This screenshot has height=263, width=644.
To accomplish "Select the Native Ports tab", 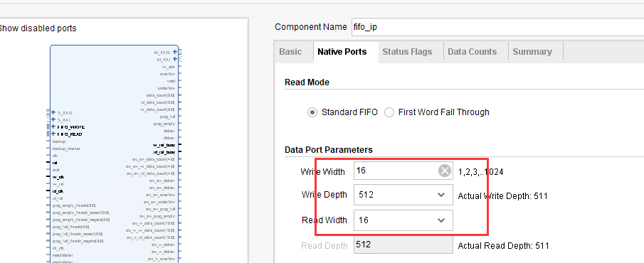I will click(x=342, y=52).
